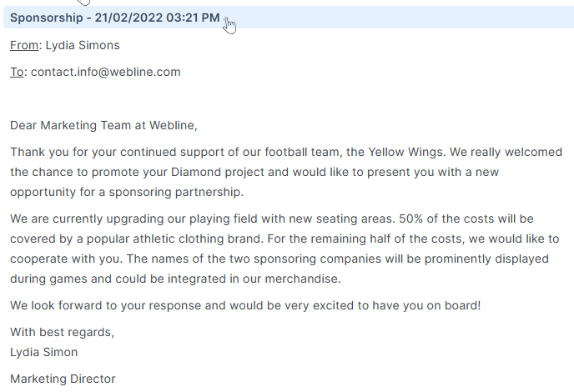Image resolution: width=574 pixels, height=392 pixels.
Task: Click the Lydia Simon signature name
Action: pos(44,352)
